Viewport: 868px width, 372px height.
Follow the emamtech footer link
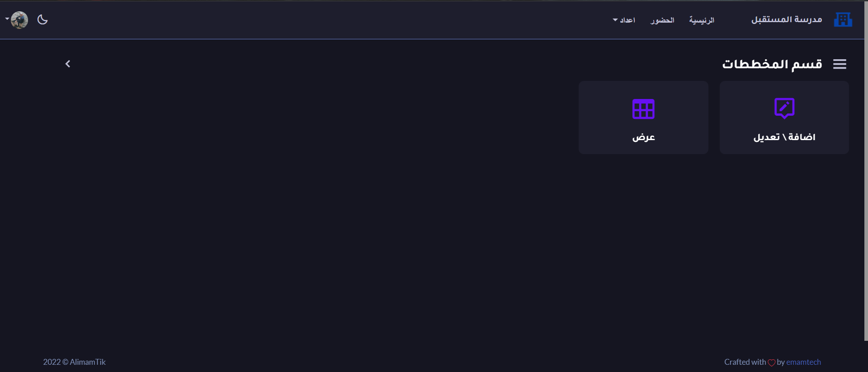[x=803, y=362]
